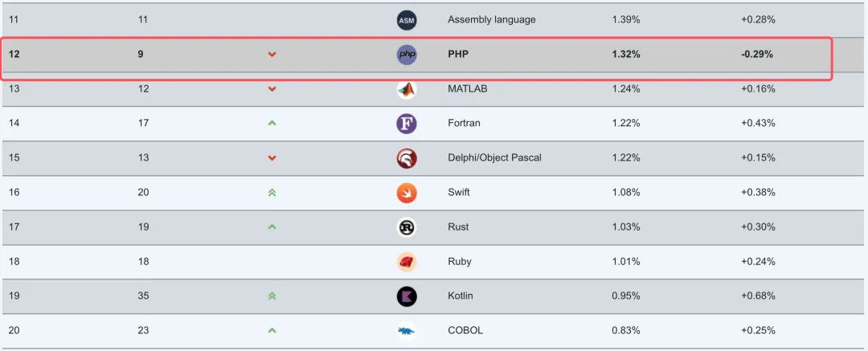This screenshot has width=868, height=351.
Task: Click the Ruby gem logo icon
Action: coord(407,262)
